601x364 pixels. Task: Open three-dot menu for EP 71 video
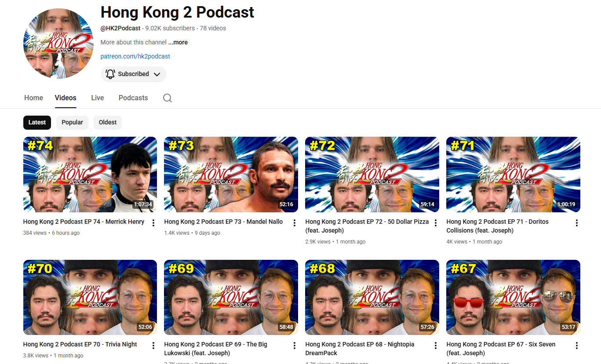click(x=577, y=223)
